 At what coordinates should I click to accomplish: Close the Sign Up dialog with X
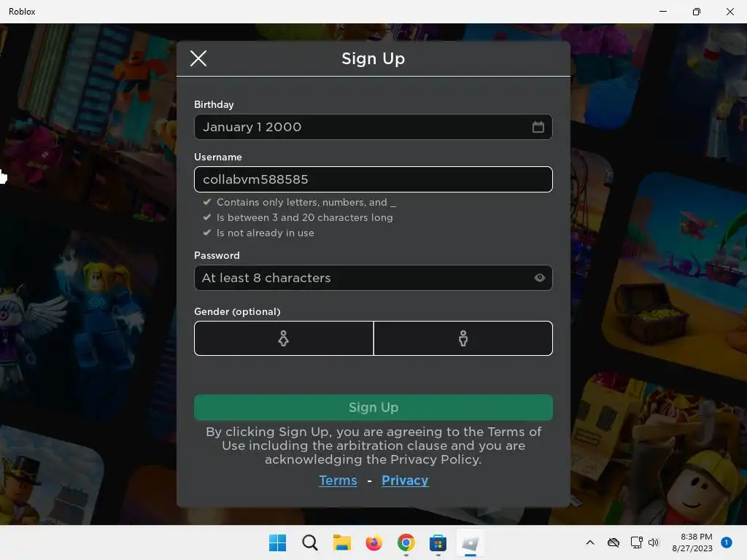coord(198,58)
